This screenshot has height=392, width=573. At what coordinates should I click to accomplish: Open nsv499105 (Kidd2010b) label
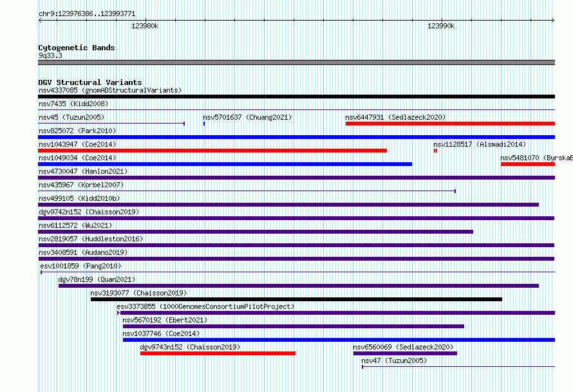pyautogui.click(x=79, y=198)
